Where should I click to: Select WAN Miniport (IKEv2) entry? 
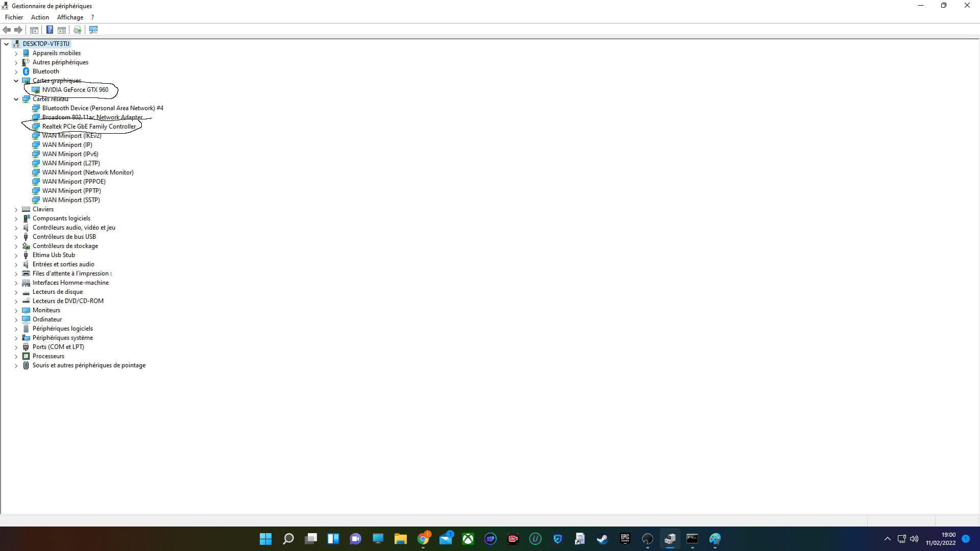point(71,136)
